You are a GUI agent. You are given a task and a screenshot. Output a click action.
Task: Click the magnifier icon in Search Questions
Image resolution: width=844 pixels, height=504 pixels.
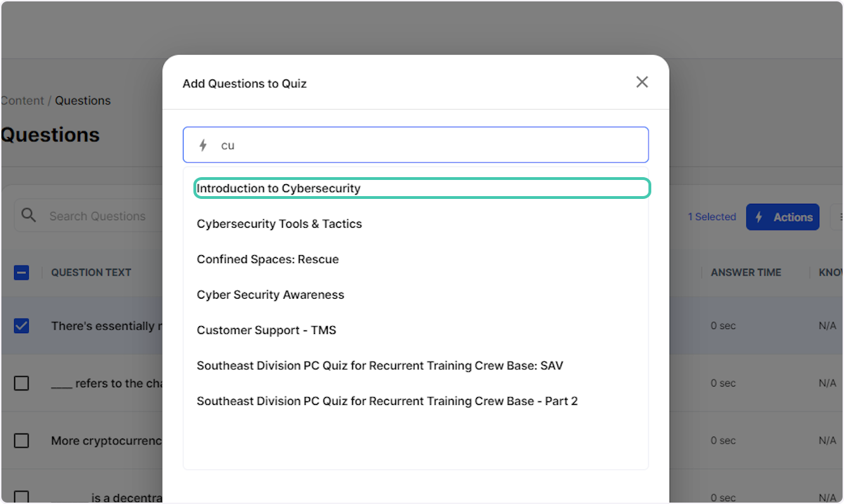click(x=29, y=216)
